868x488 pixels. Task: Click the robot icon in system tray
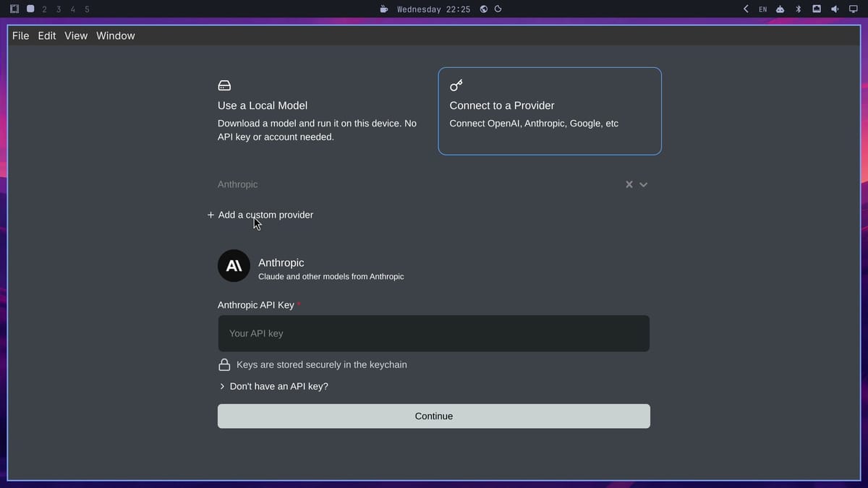pos(780,9)
